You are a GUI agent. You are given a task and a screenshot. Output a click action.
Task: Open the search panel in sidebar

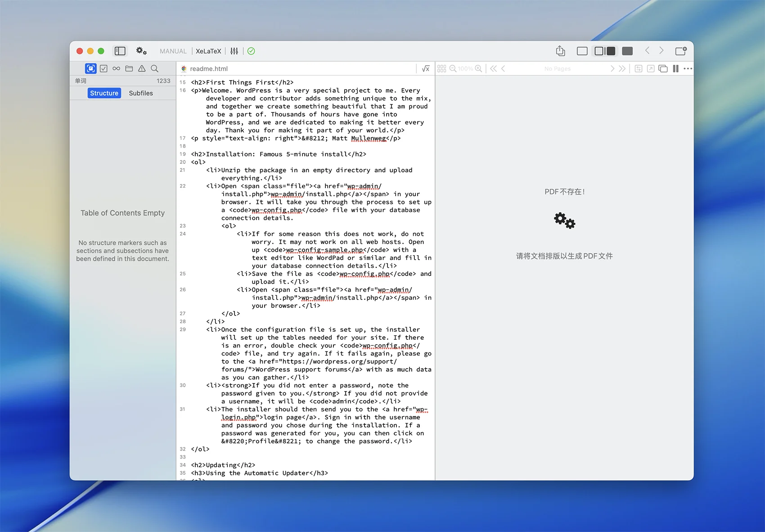154,68
